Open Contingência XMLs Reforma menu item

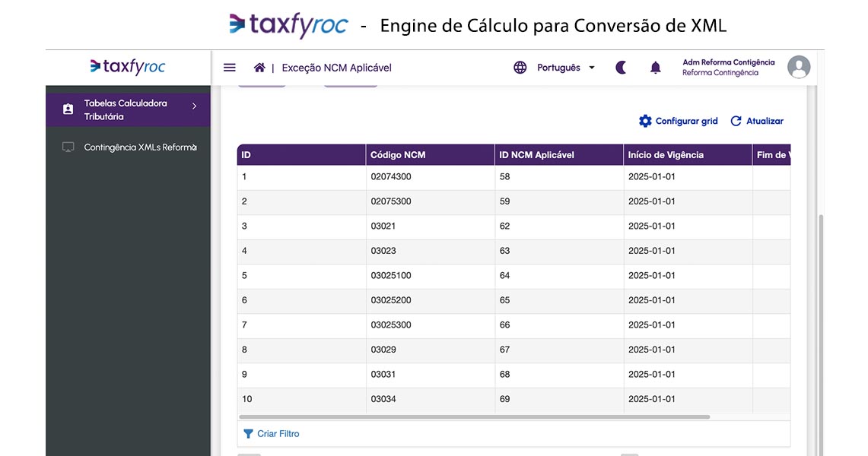point(140,147)
